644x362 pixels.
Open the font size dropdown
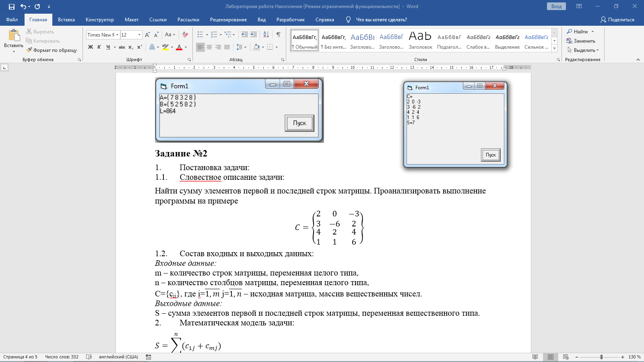coord(139,35)
